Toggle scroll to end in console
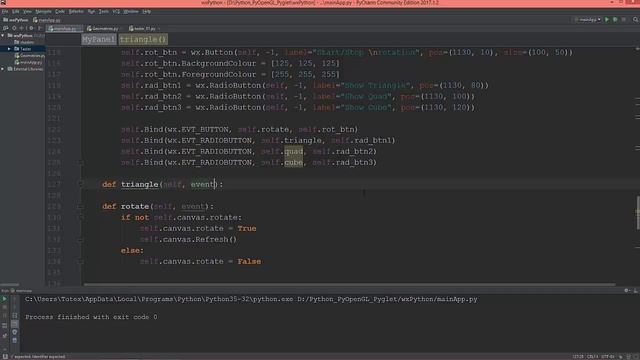The image size is (640, 360). (x=15, y=324)
